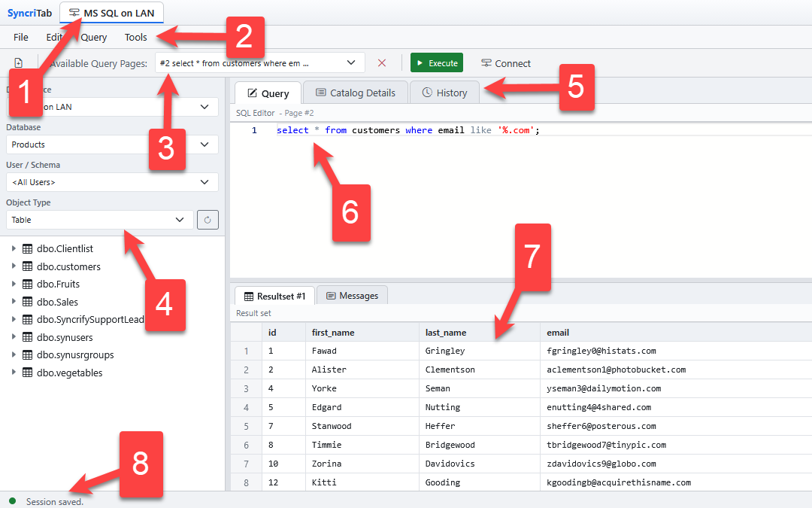Image resolution: width=812 pixels, height=508 pixels.
Task: Expand the dbo.vegetables tree node
Action: tap(14, 373)
